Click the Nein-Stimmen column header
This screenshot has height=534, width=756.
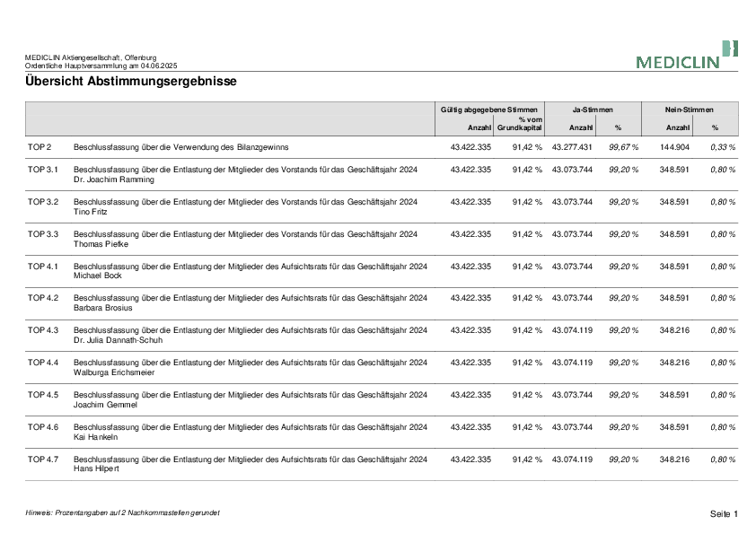689,109
